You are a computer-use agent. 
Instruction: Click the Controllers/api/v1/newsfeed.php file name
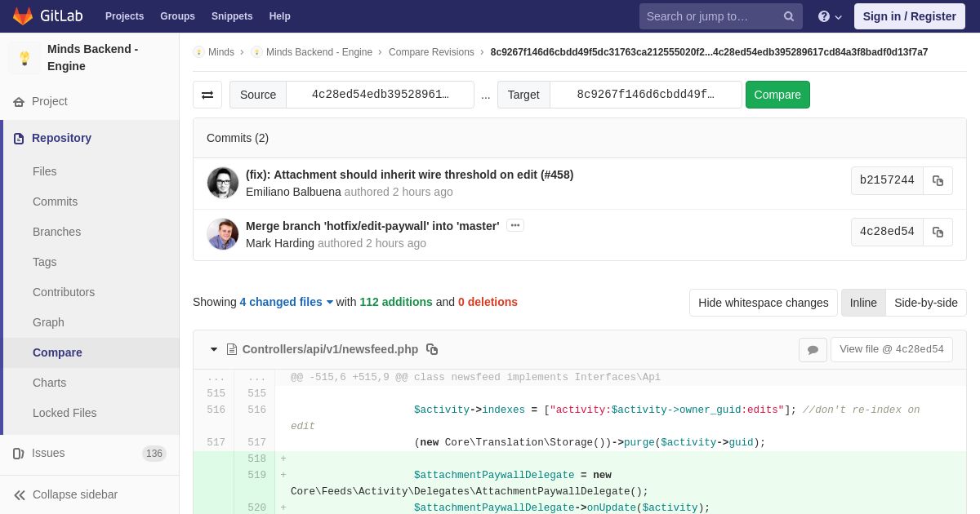click(x=330, y=349)
